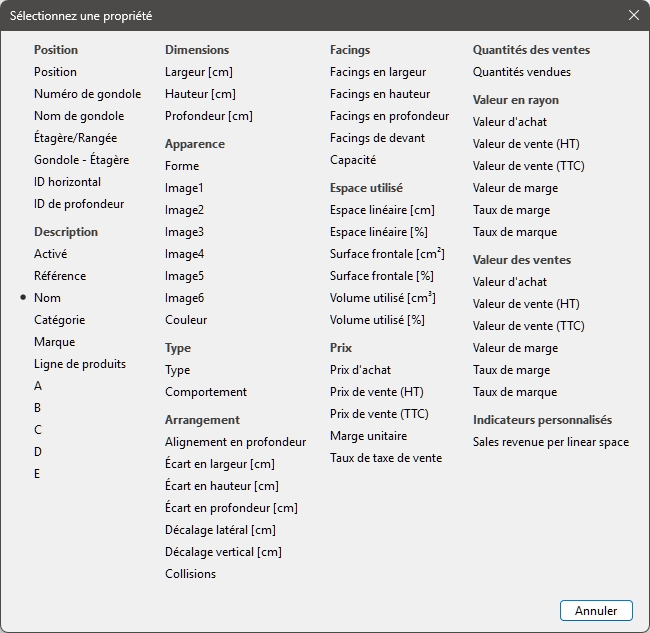Screen dimensions: 650x633
Task: Select Taux de taxe de vente
Action: click(385, 458)
